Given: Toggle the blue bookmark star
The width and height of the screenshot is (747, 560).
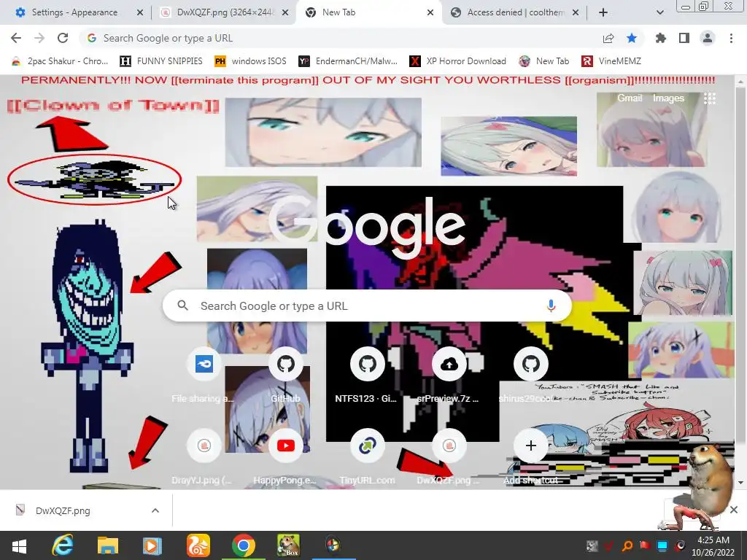Looking at the screenshot, I should (632, 38).
